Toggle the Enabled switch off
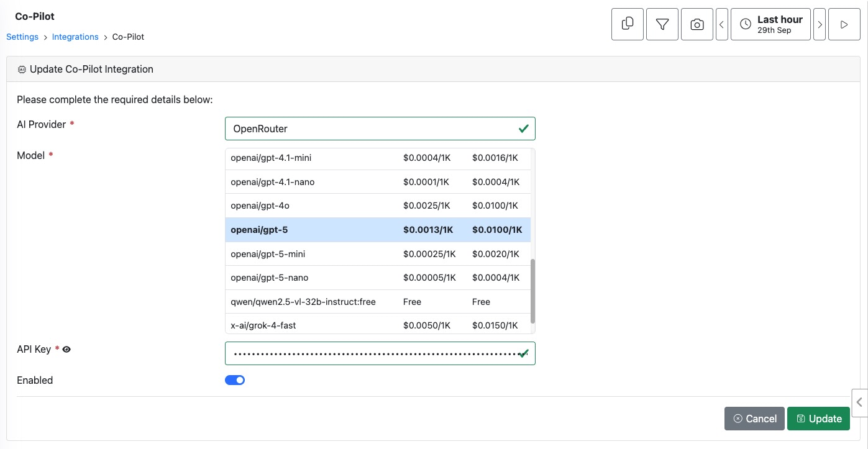Screen dimensions: 868x449 pos(235,380)
